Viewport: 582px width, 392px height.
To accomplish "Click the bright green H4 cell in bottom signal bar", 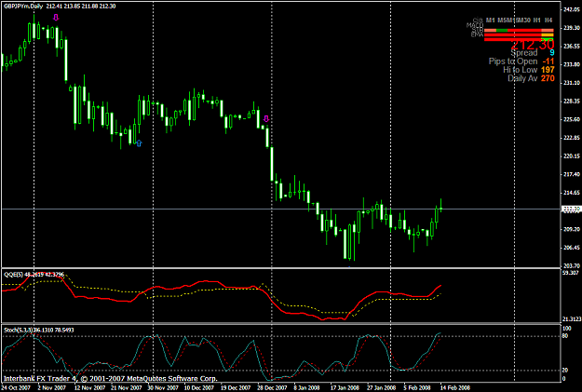I will click(548, 39).
